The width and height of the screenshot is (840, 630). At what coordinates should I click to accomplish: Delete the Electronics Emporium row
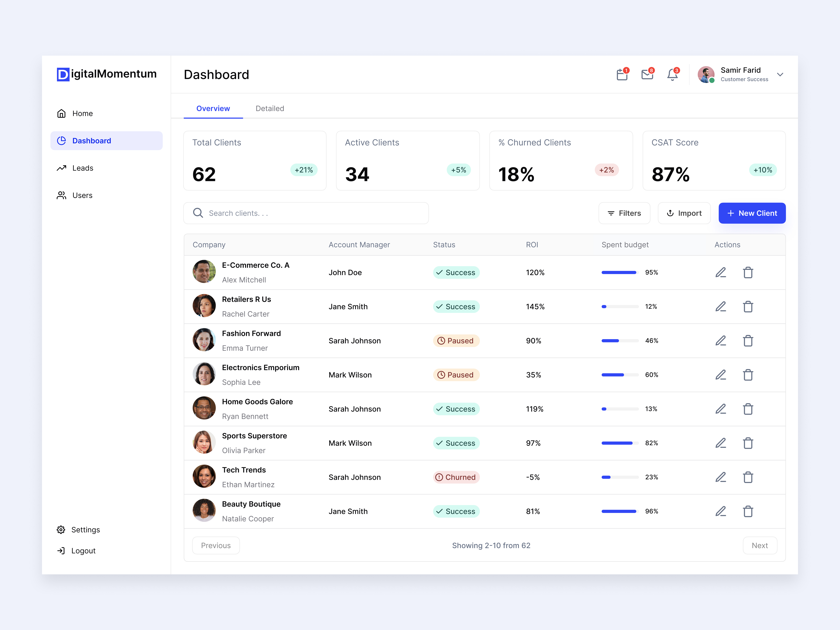click(x=748, y=375)
